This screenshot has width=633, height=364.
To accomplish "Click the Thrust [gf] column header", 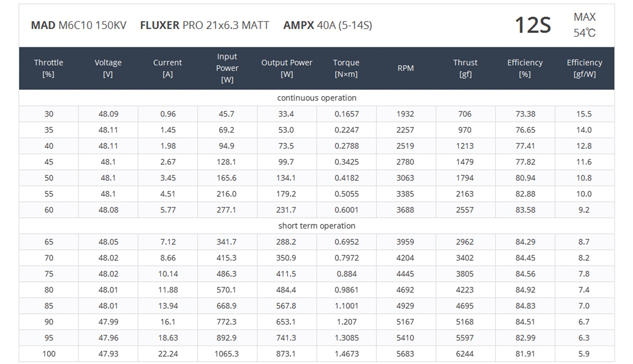I will click(x=465, y=68).
